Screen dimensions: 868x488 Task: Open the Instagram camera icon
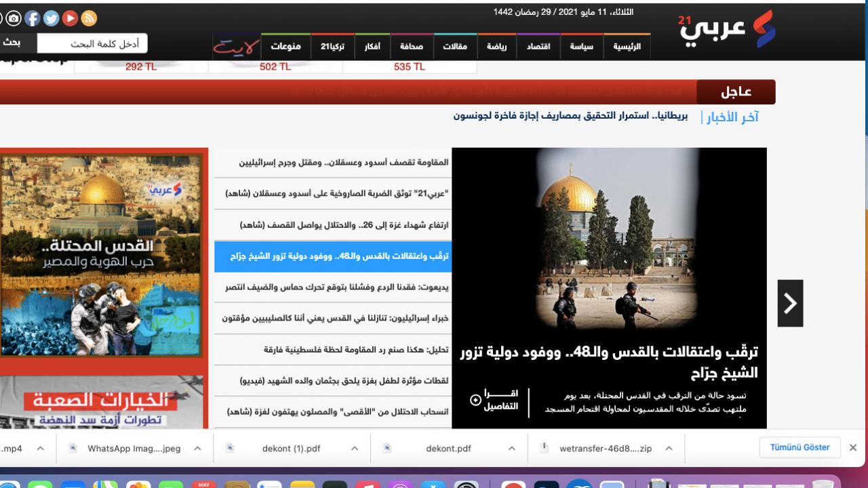14,18
